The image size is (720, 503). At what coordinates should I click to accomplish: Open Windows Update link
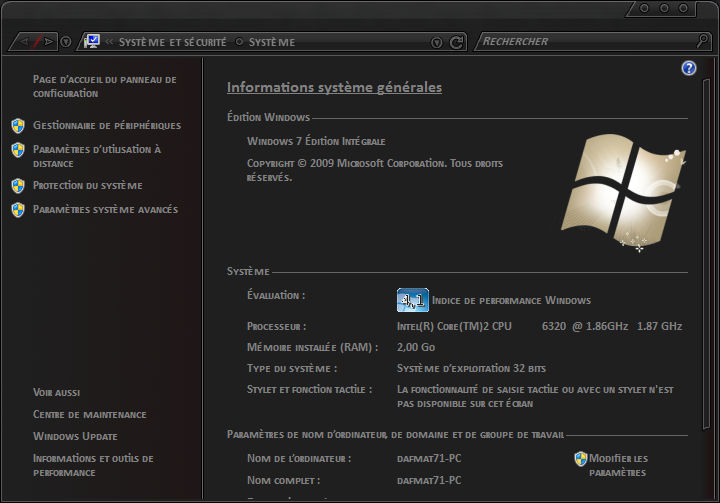[x=75, y=436]
